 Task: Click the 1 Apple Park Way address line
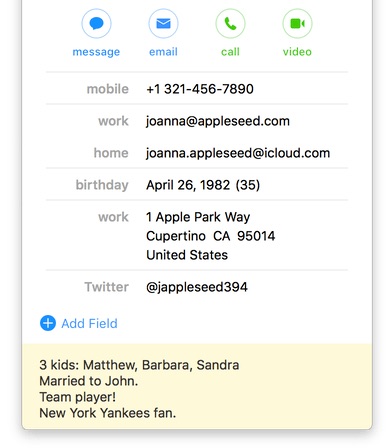(198, 217)
